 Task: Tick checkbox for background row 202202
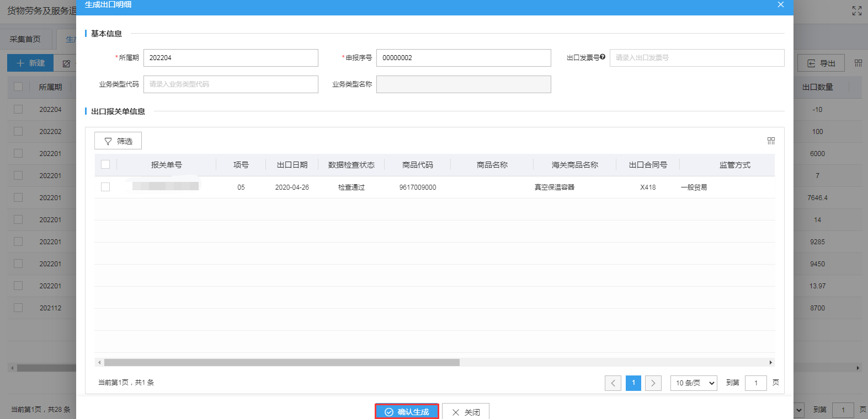pyautogui.click(x=18, y=132)
